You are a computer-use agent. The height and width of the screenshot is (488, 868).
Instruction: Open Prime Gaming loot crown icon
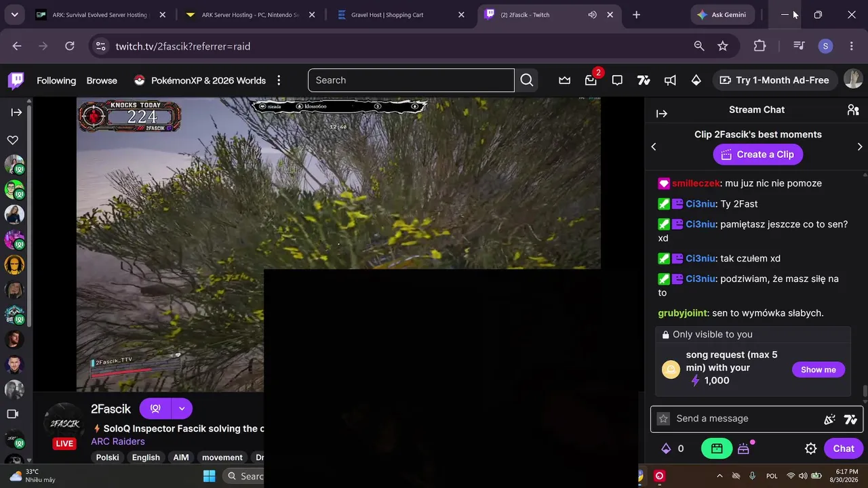coord(565,80)
